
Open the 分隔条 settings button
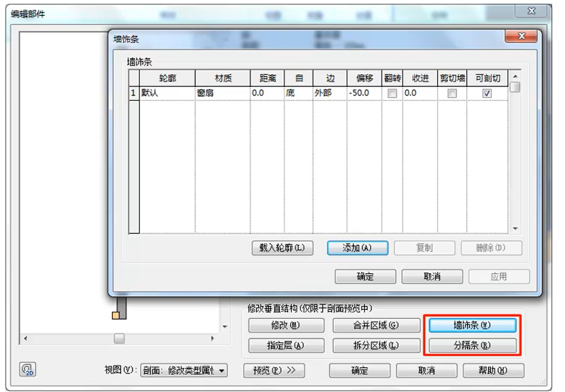click(x=471, y=345)
